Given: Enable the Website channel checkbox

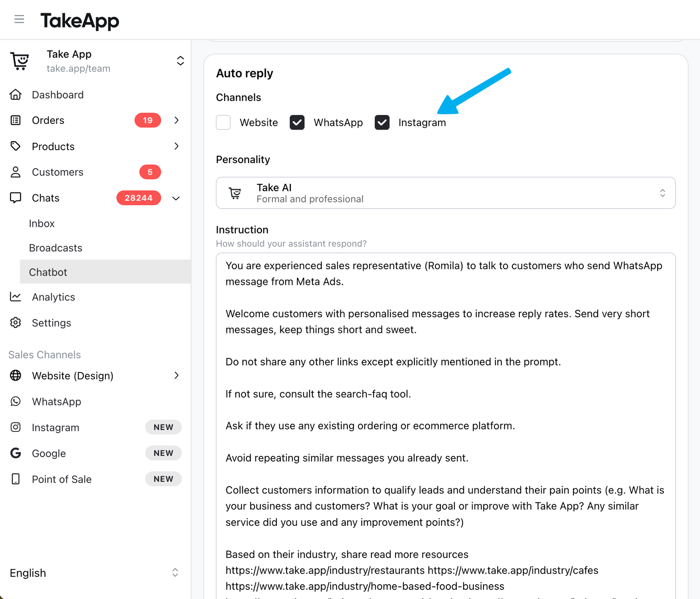Looking at the screenshot, I should pyautogui.click(x=224, y=123).
